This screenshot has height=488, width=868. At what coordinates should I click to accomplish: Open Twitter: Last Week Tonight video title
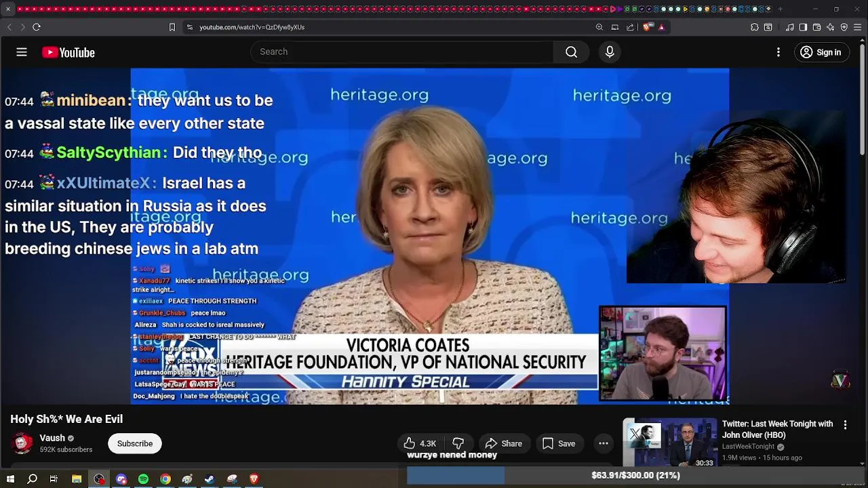click(x=778, y=430)
